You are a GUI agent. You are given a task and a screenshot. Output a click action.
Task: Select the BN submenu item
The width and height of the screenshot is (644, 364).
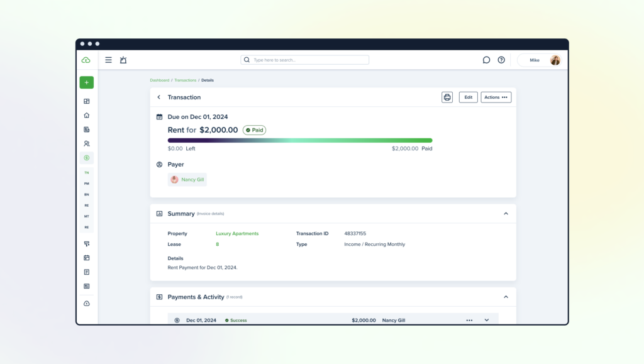point(87,194)
